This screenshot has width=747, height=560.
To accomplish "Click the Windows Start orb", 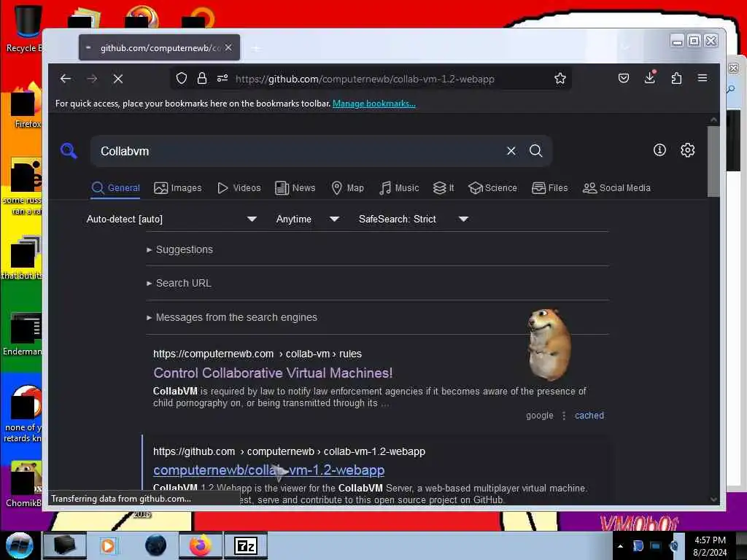I will click(x=20, y=545).
